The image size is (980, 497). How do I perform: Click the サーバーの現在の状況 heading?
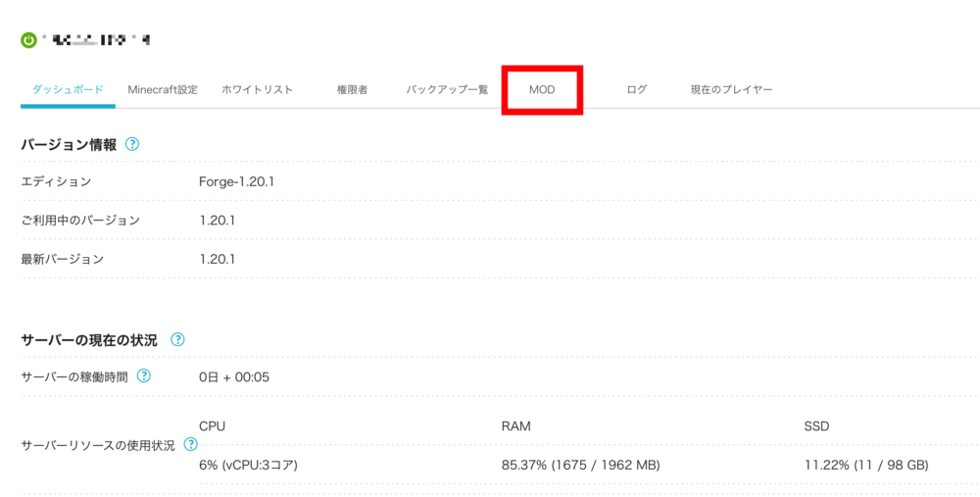[89, 341]
